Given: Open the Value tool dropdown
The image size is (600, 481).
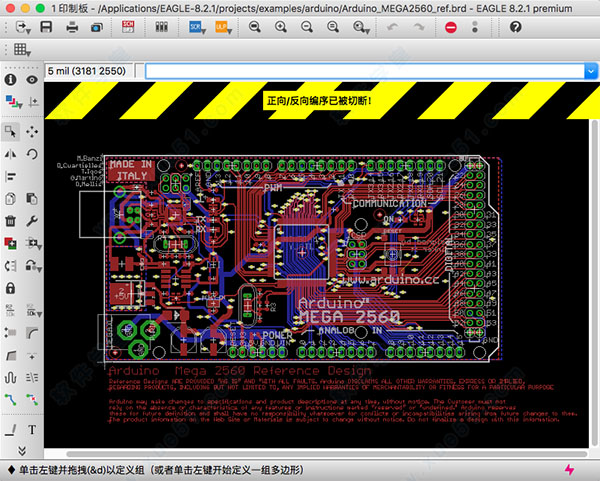Looking at the screenshot, I should (x=34, y=310).
